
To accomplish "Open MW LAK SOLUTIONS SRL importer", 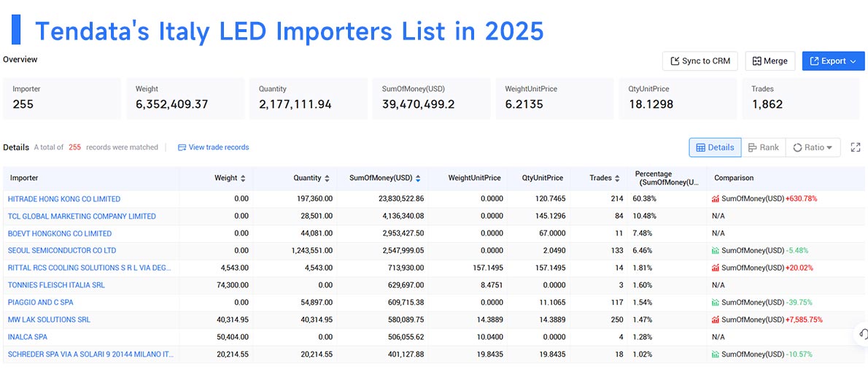I will click(x=49, y=319).
